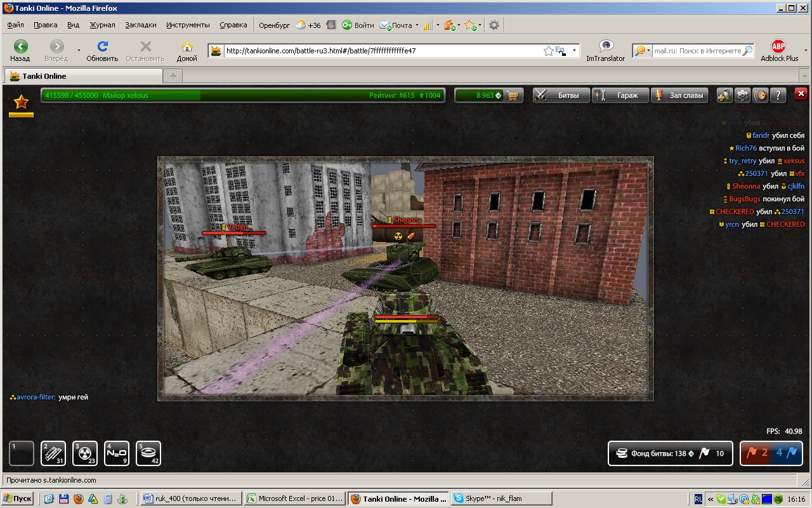Open game help question mark
812x508 pixels.
coord(778,95)
